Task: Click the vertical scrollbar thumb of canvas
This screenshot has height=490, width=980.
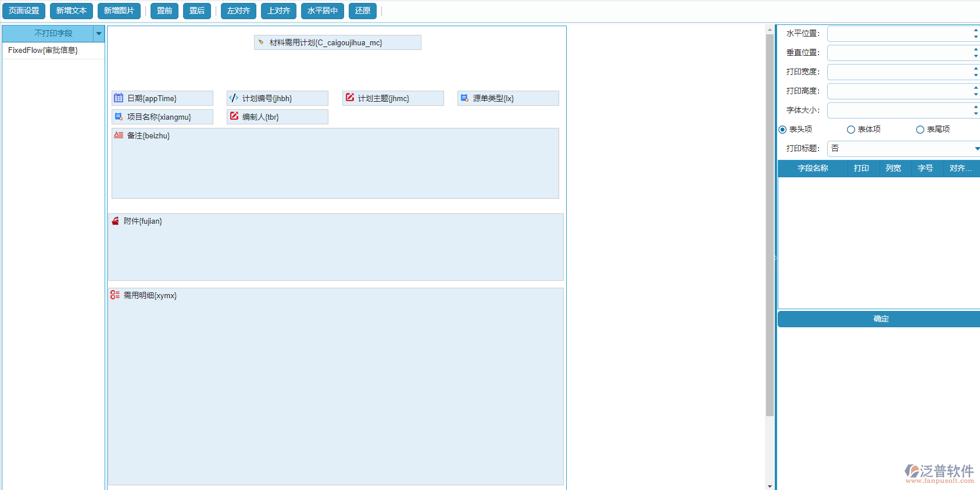Action: click(x=770, y=225)
